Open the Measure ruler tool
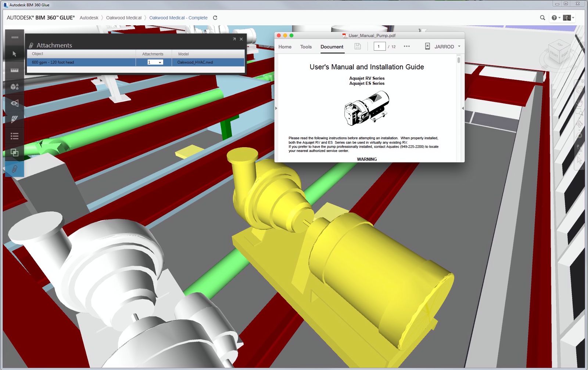The width and height of the screenshot is (588, 370). point(14,70)
